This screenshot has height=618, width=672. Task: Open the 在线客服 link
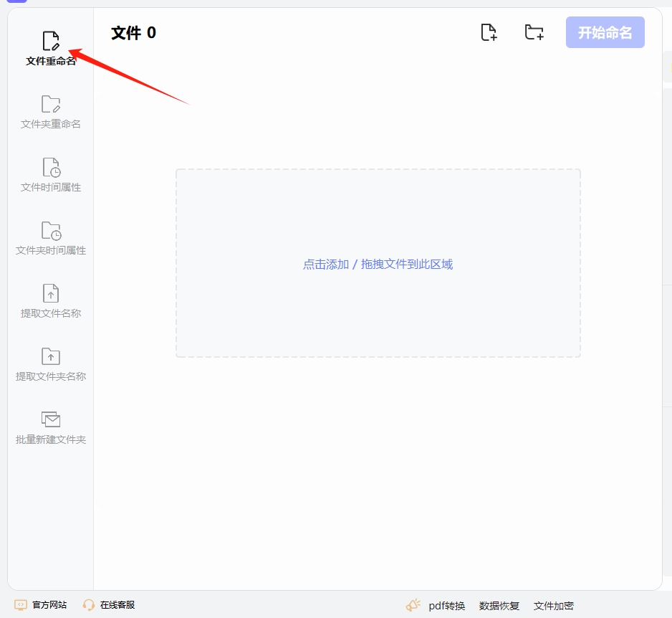(x=117, y=605)
